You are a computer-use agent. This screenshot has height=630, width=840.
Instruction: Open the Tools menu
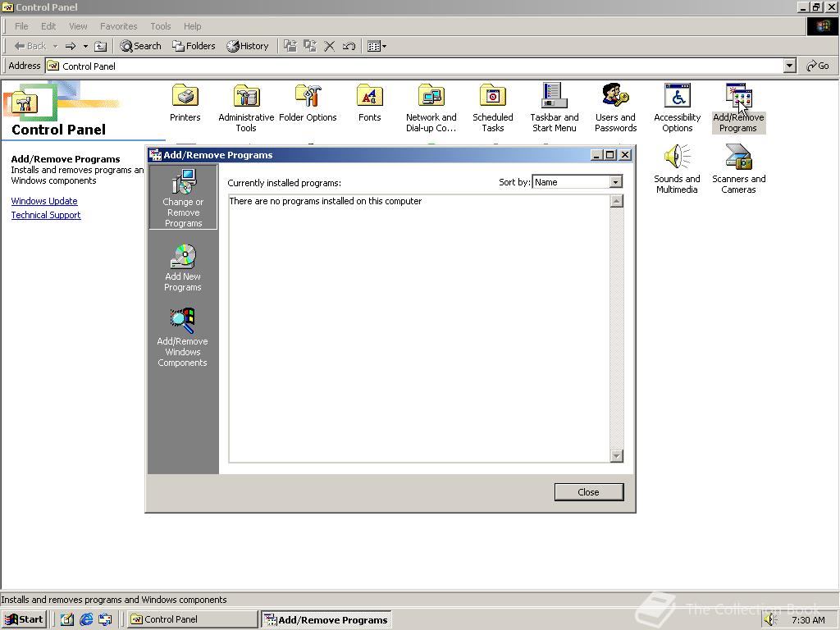tap(160, 26)
